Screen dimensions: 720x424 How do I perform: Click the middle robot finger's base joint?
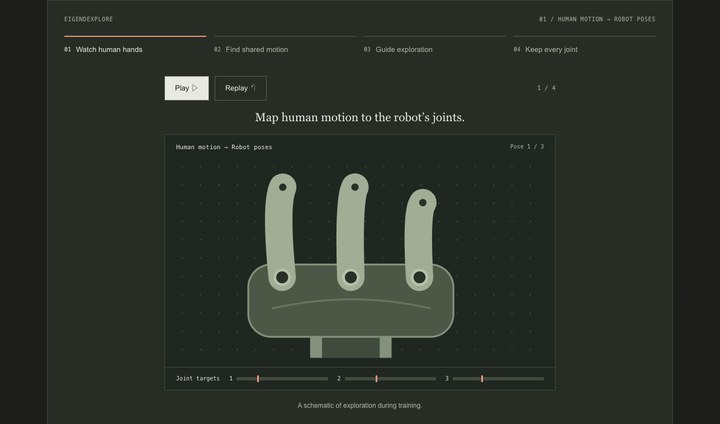[351, 277]
